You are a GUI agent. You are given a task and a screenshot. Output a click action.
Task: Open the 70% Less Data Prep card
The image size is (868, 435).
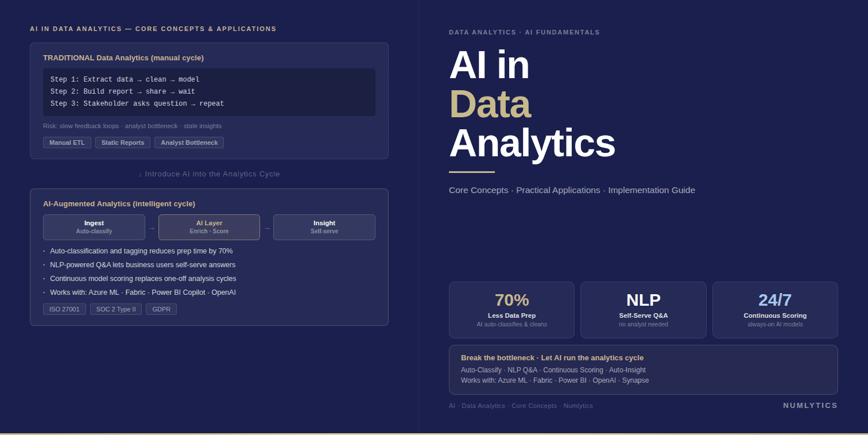pos(511,310)
